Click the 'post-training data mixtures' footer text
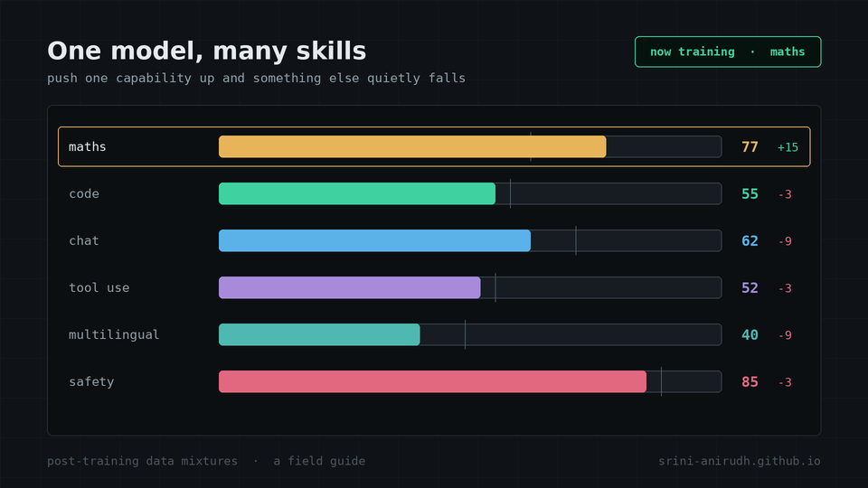This screenshot has height=488, width=868. (x=142, y=461)
